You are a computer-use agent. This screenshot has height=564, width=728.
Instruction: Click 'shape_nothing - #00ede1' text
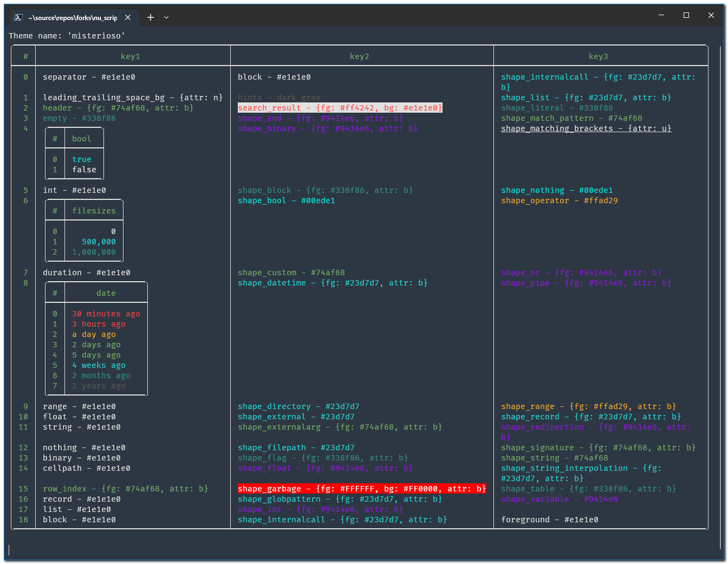557,190
